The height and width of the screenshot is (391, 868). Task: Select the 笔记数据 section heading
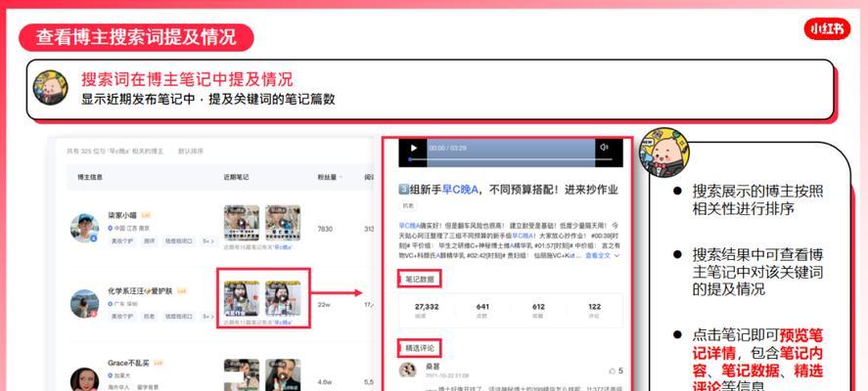[420, 280]
